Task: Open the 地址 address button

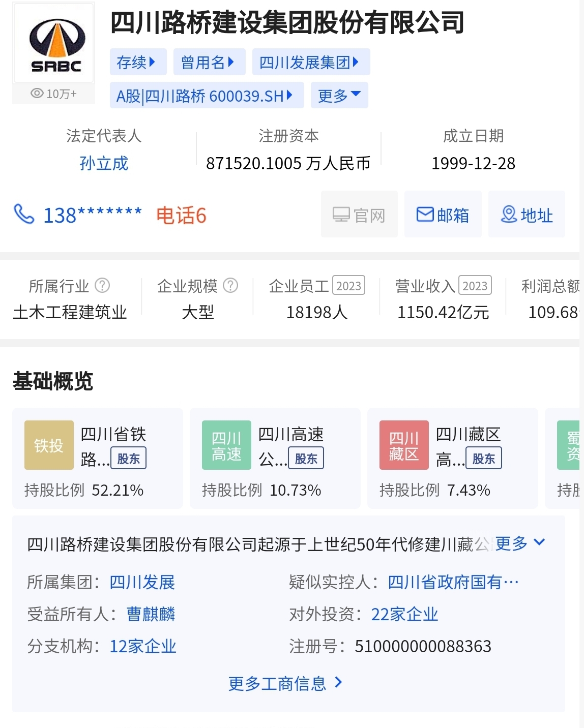Action: [527, 214]
